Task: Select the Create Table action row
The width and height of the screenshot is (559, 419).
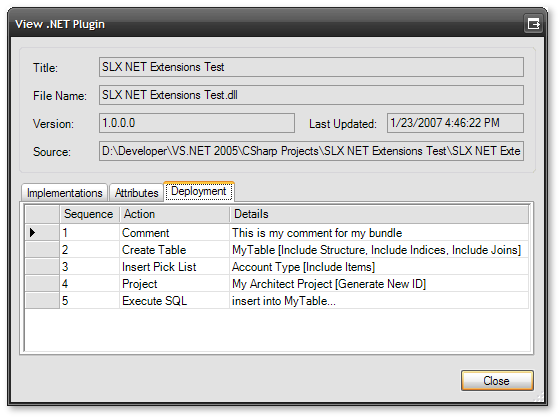Action: point(277,250)
